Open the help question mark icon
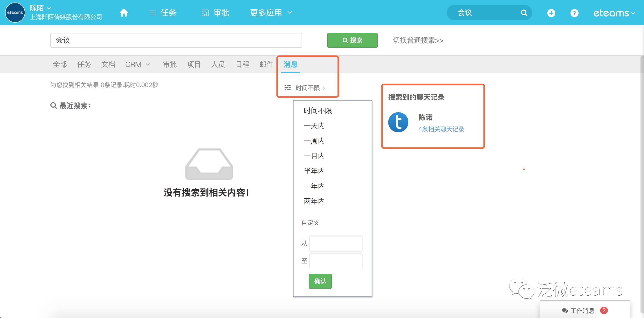This screenshot has width=644, height=318. (x=574, y=13)
